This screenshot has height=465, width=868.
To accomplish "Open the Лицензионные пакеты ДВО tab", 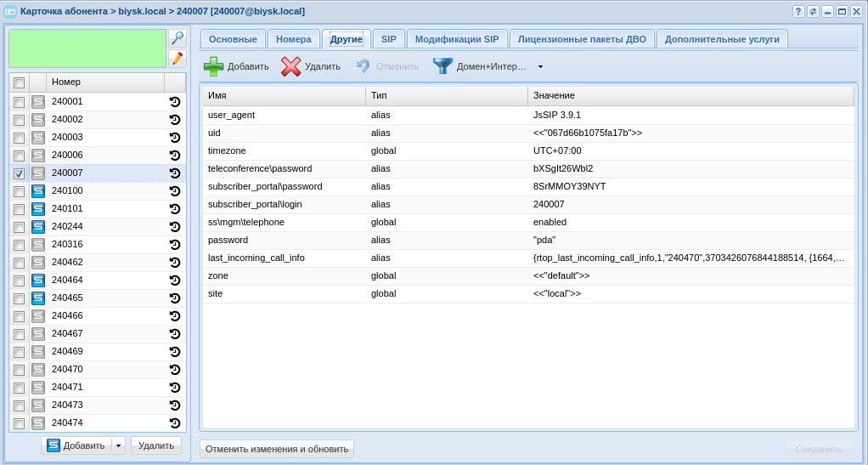I will (582, 39).
